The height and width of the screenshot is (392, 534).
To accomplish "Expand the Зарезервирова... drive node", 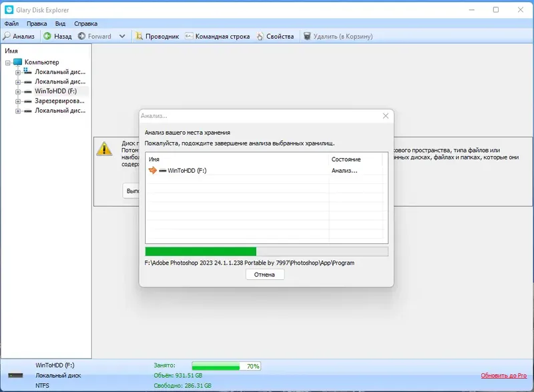I will [18, 101].
